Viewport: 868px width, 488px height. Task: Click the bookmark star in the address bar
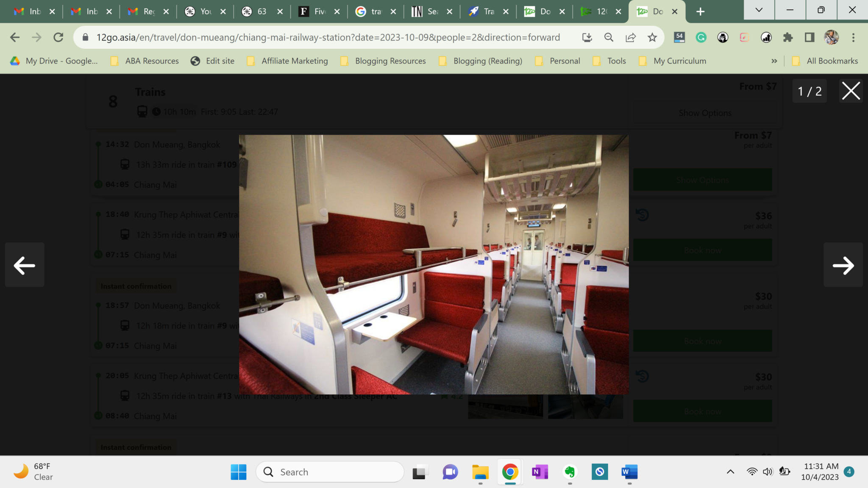click(652, 37)
